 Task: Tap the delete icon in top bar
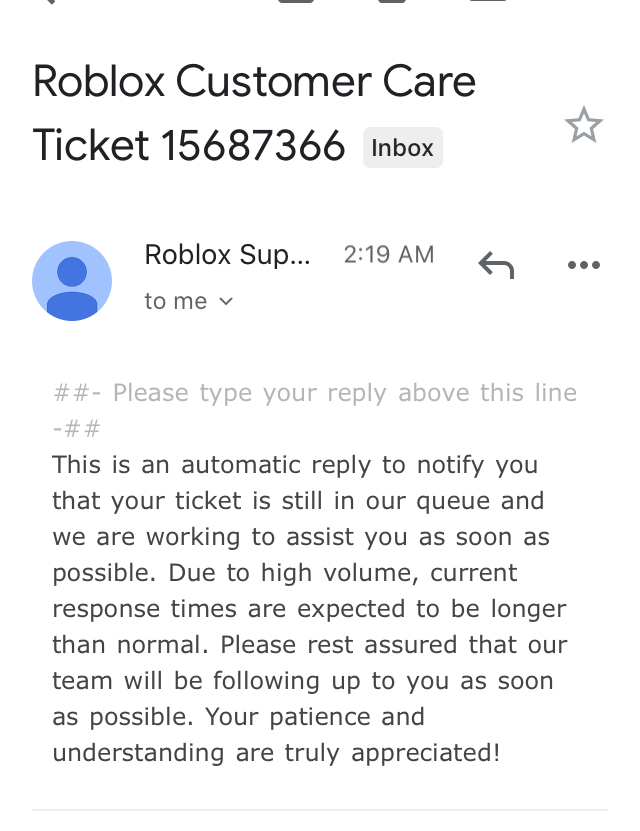(392, 1)
